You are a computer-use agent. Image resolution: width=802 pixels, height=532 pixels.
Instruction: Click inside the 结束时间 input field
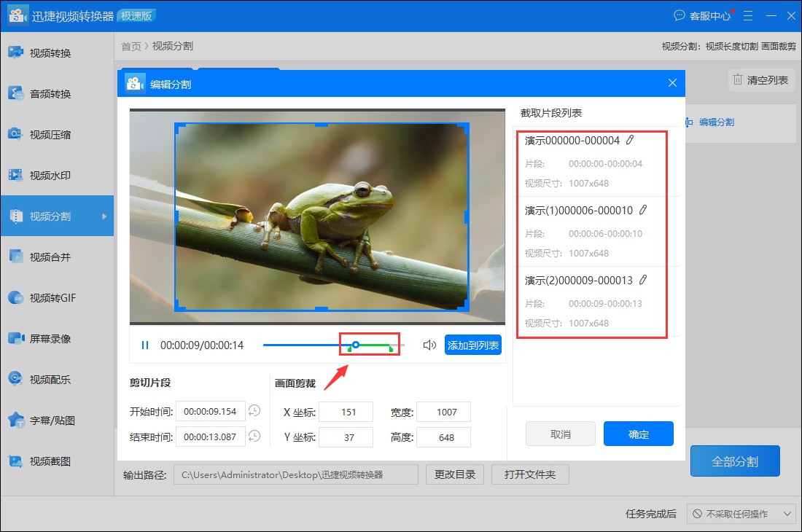tap(211, 437)
